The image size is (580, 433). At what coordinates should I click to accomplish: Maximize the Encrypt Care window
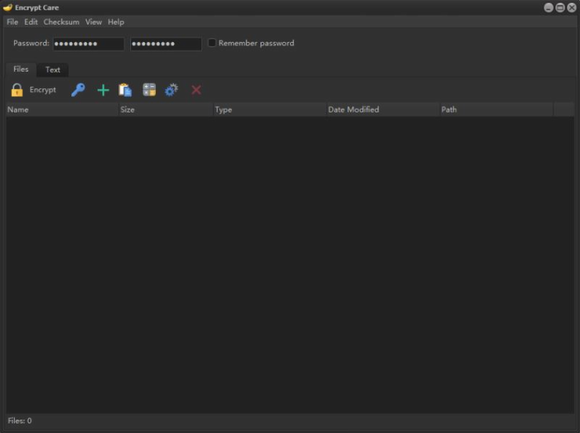[x=560, y=7]
